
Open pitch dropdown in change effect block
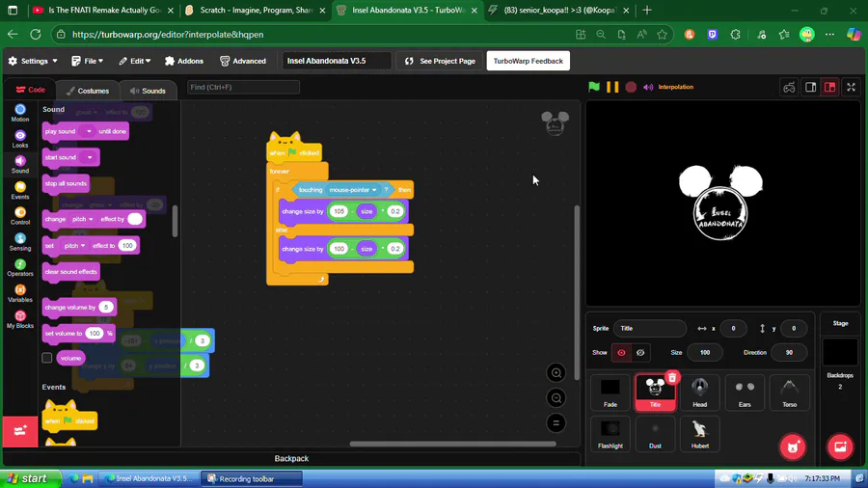[x=83, y=219]
